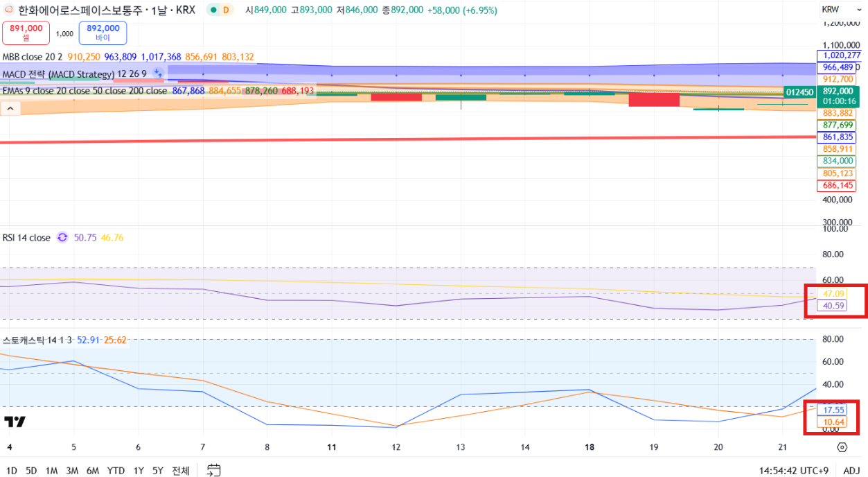Select the 5D range
This screenshot has width=868, height=477.
point(31,471)
